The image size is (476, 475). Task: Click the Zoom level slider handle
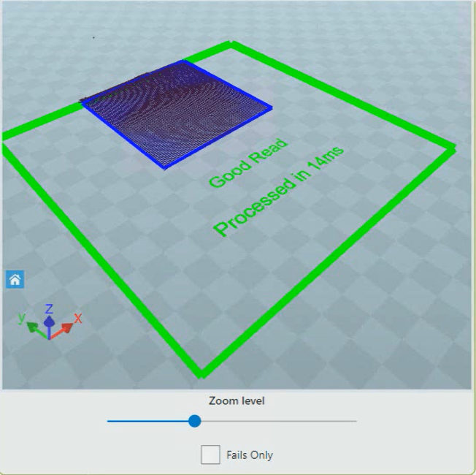click(194, 421)
